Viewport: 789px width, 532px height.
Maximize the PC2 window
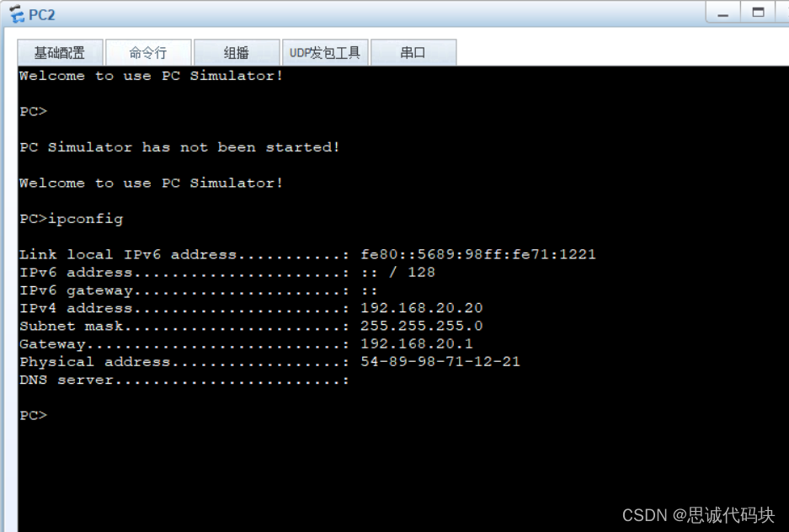point(759,13)
